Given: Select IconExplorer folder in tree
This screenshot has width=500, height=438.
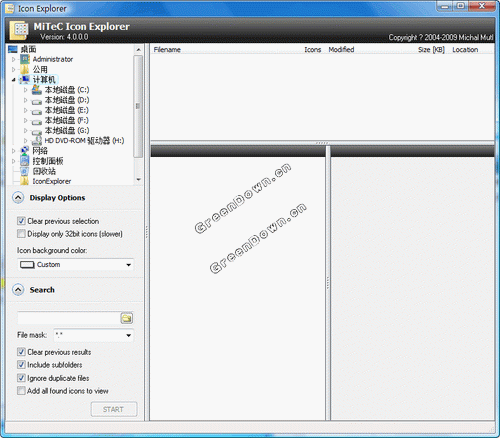Looking at the screenshot, I should tap(52, 181).
